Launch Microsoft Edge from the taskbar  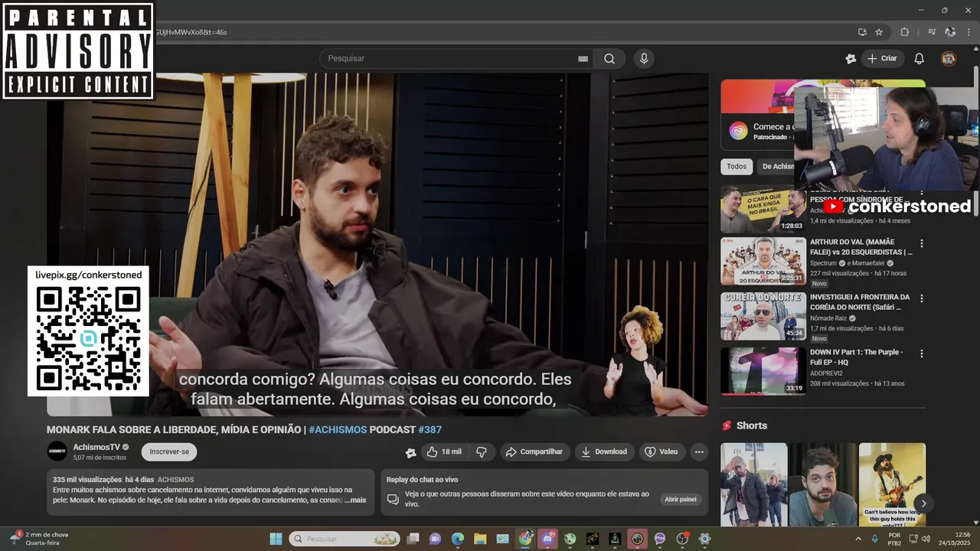(458, 539)
